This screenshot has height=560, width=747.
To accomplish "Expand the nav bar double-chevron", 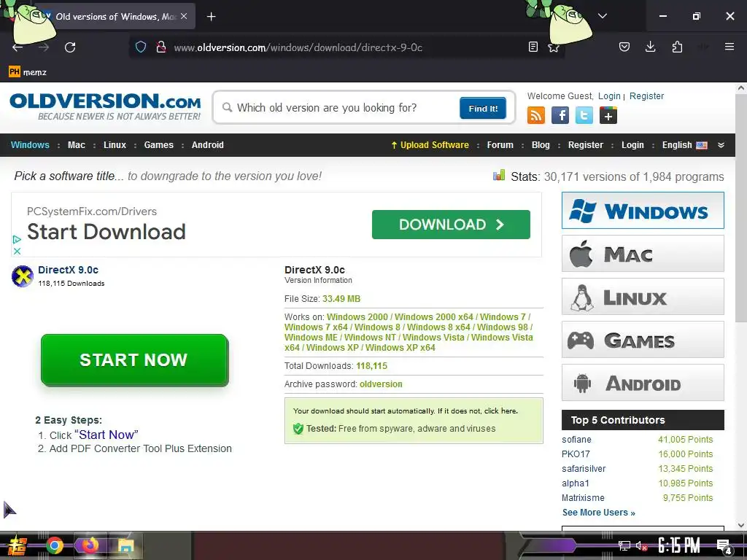I will [x=721, y=145].
